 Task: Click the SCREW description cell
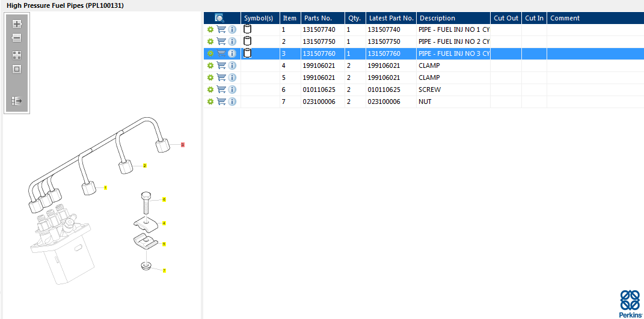(x=453, y=90)
